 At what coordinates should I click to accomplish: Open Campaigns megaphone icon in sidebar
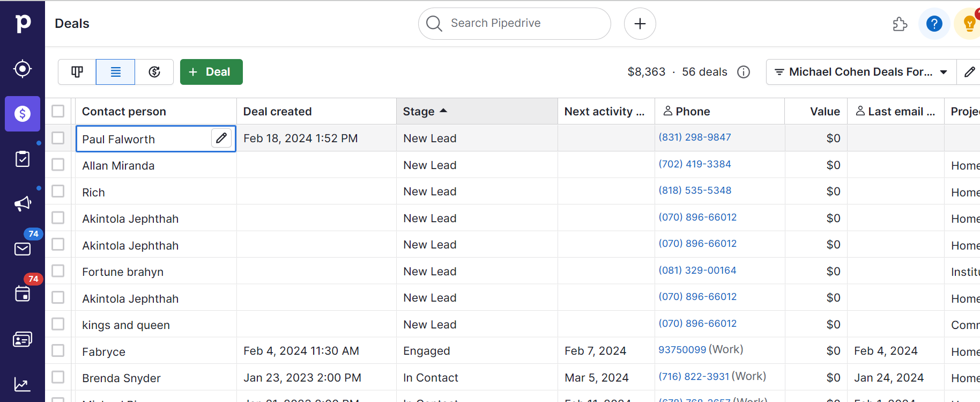[23, 203]
